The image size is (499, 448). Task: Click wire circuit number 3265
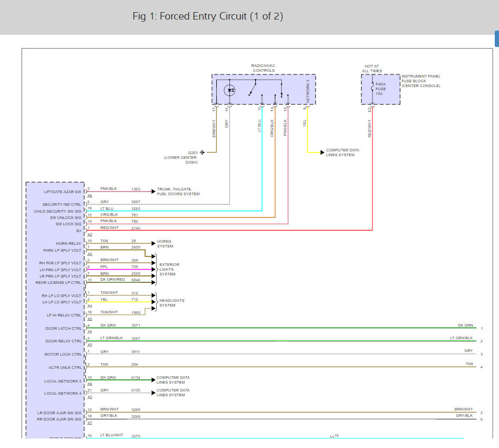pyautogui.click(x=136, y=208)
